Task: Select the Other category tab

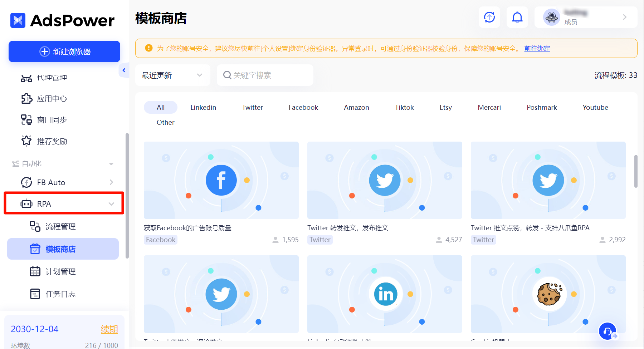Action: 166,122
